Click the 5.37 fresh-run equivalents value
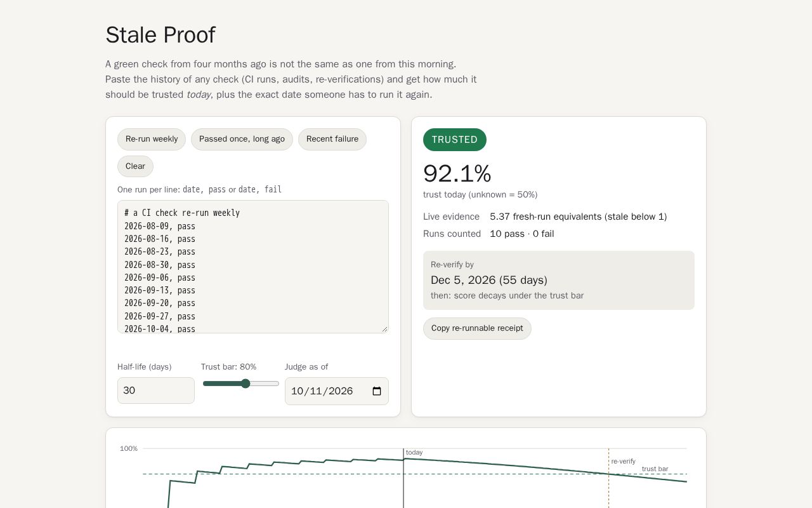 (579, 217)
